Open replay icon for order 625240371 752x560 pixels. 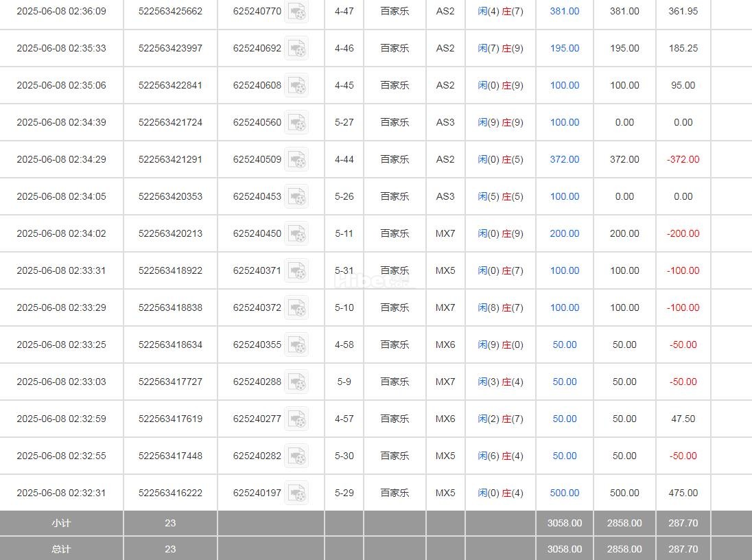(x=296, y=270)
